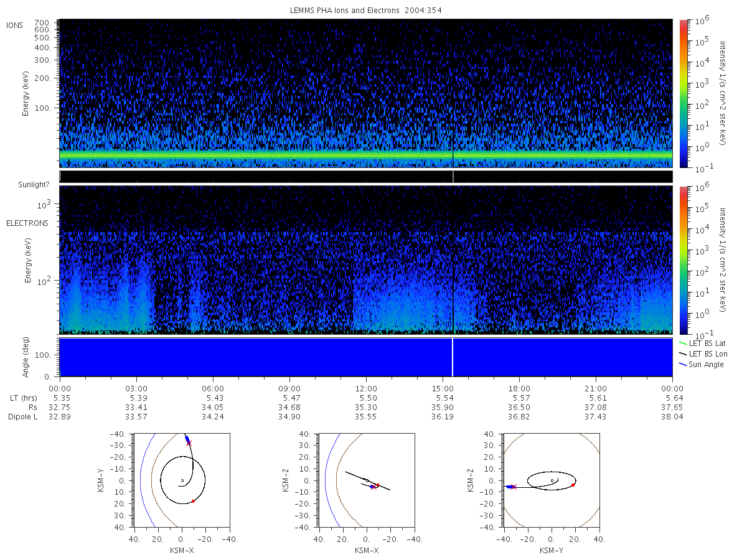Image resolution: width=747 pixels, height=560 pixels.
Task: Click the blue Sun Angle legend line
Action: coord(684,365)
